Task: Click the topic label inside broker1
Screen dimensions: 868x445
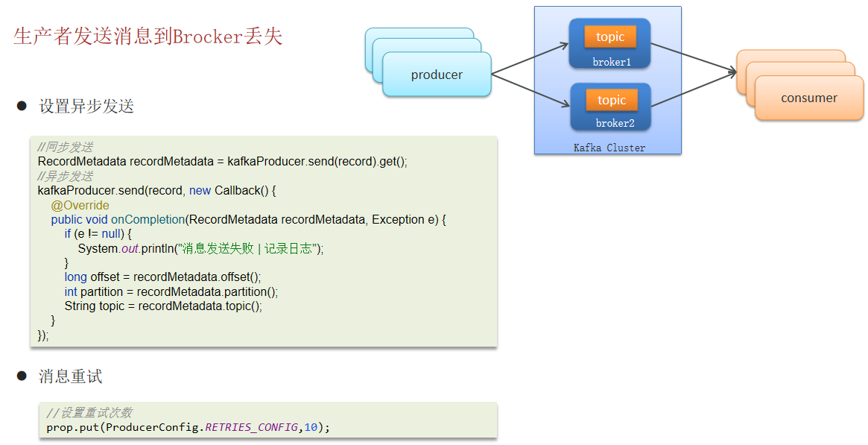Action: 610,37
